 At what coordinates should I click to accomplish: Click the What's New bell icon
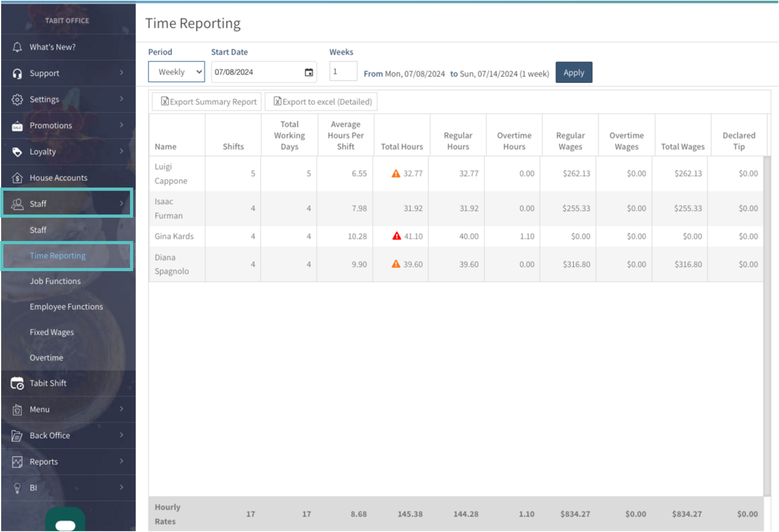(x=17, y=47)
